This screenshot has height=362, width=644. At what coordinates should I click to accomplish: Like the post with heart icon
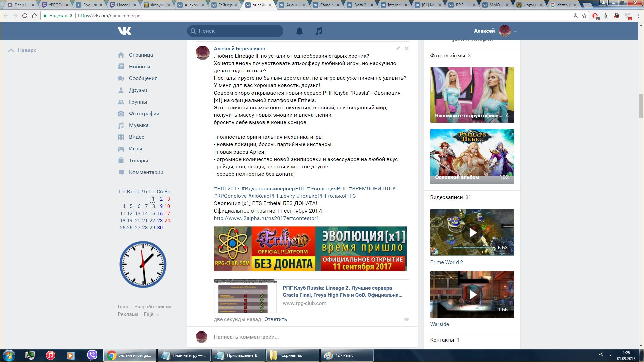[x=406, y=320]
